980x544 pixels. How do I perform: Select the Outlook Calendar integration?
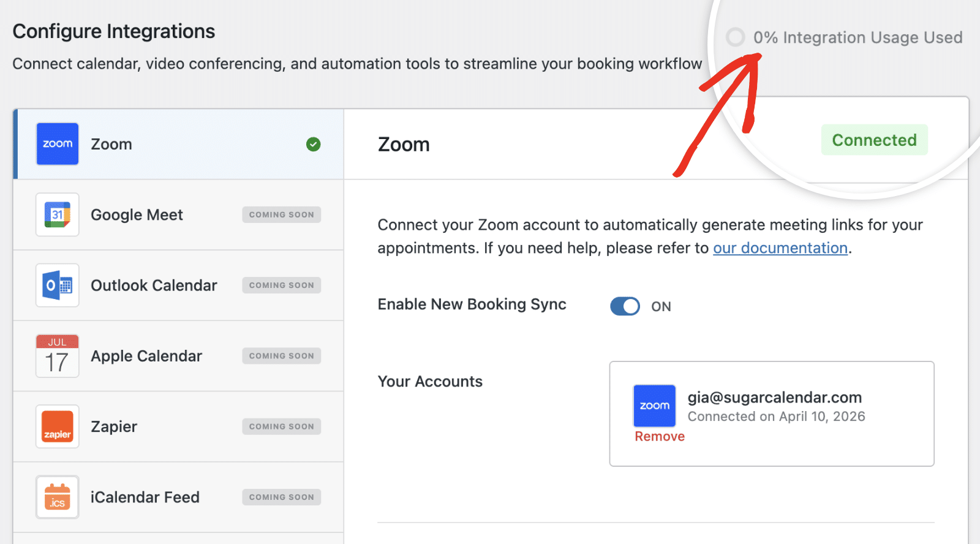[x=178, y=285]
